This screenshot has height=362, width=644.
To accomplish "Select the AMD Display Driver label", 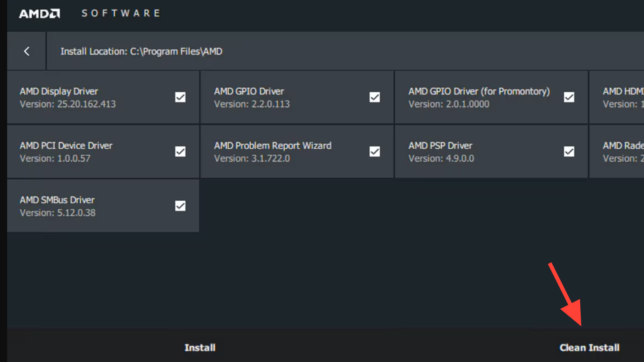I will (59, 91).
